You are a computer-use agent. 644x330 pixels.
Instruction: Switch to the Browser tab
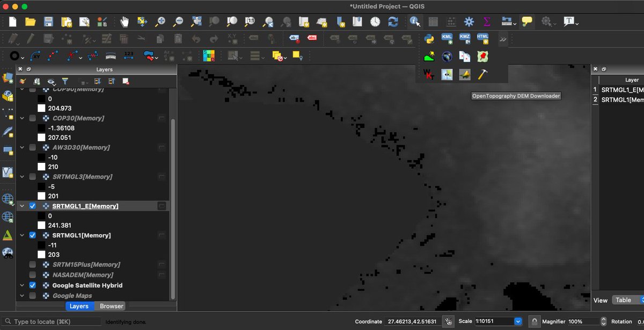point(112,306)
